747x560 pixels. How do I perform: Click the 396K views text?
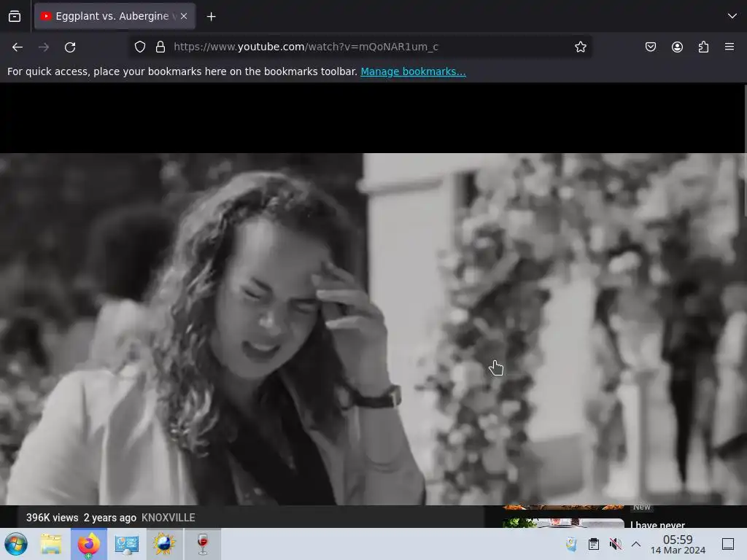[53, 518]
